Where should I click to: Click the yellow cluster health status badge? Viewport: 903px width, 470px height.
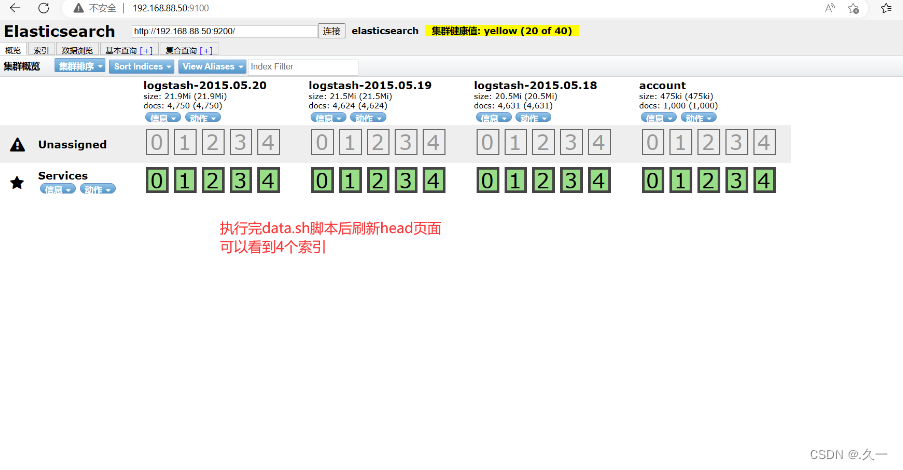coord(502,31)
